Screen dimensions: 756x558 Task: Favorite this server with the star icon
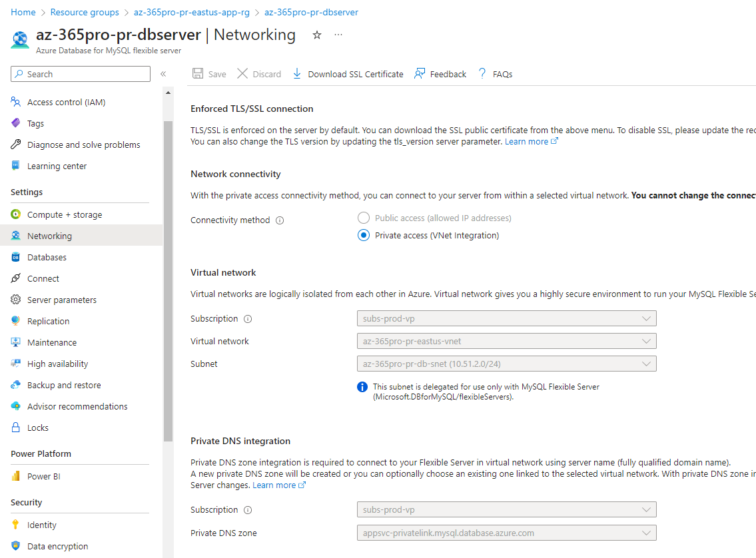[x=317, y=35]
